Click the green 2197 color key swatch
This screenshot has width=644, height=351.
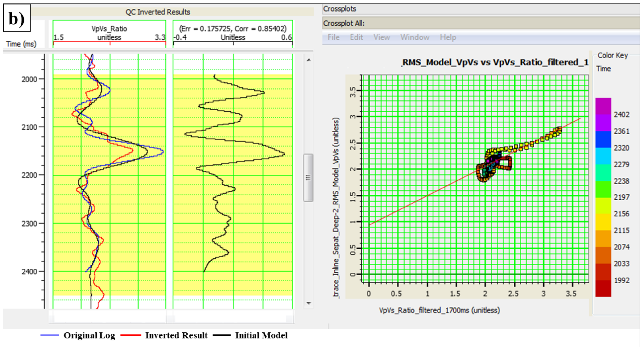point(603,189)
